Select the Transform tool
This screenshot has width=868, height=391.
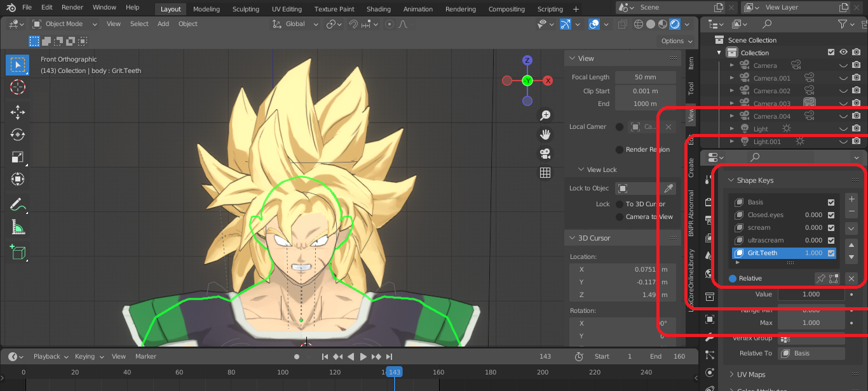click(x=18, y=179)
